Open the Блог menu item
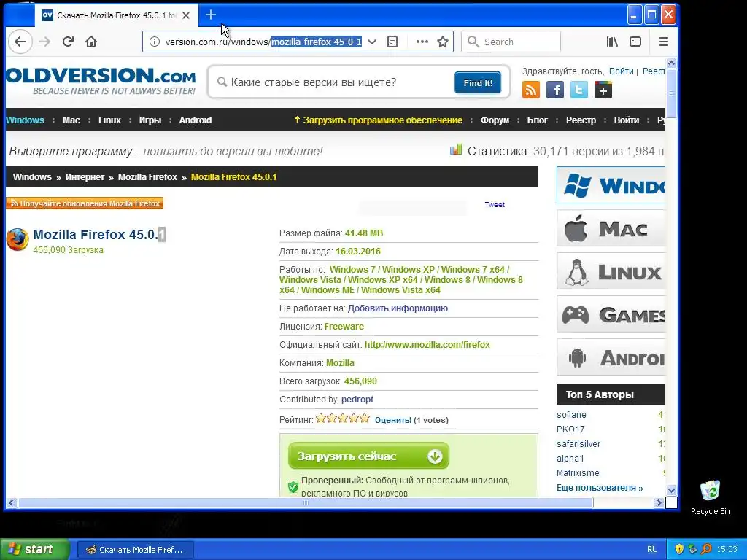Image resolution: width=747 pixels, height=560 pixels. (538, 120)
